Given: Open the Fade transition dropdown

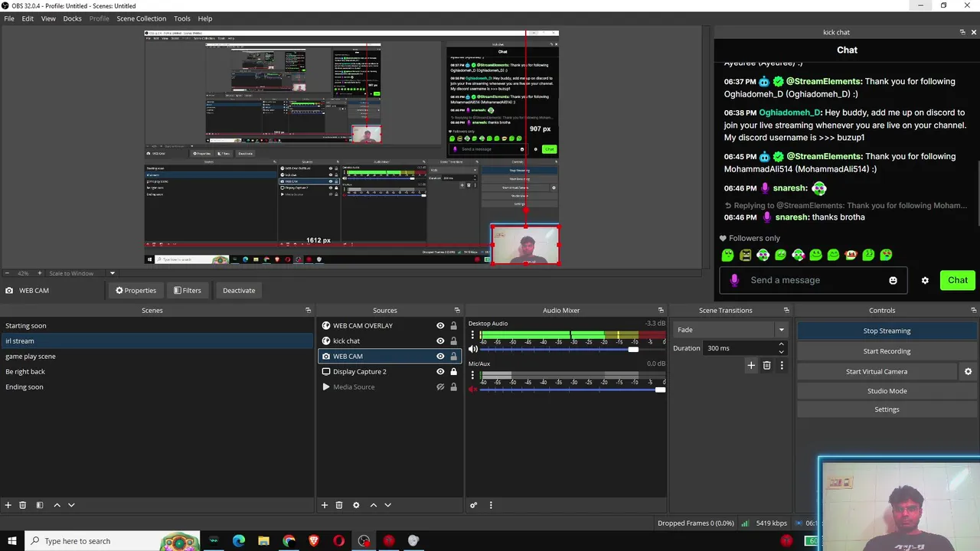Looking at the screenshot, I should (x=730, y=330).
